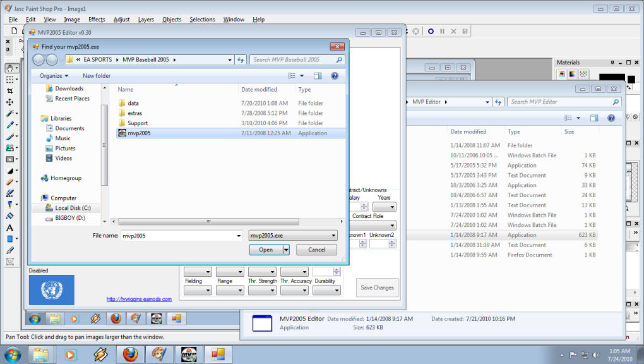This screenshot has height=364, width=644.
Task: Select the Pen tool in tool palette
Action: 9,250
